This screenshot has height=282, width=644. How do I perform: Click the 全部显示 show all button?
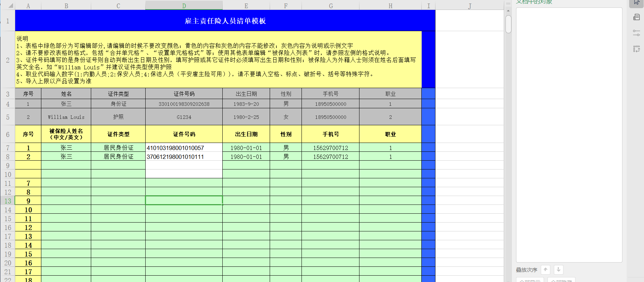[x=530, y=280]
